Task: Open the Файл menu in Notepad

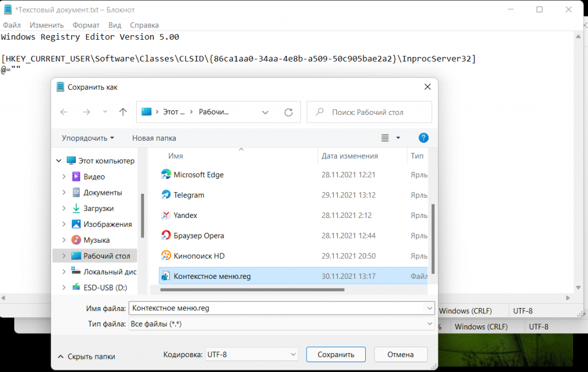Action: (11, 25)
